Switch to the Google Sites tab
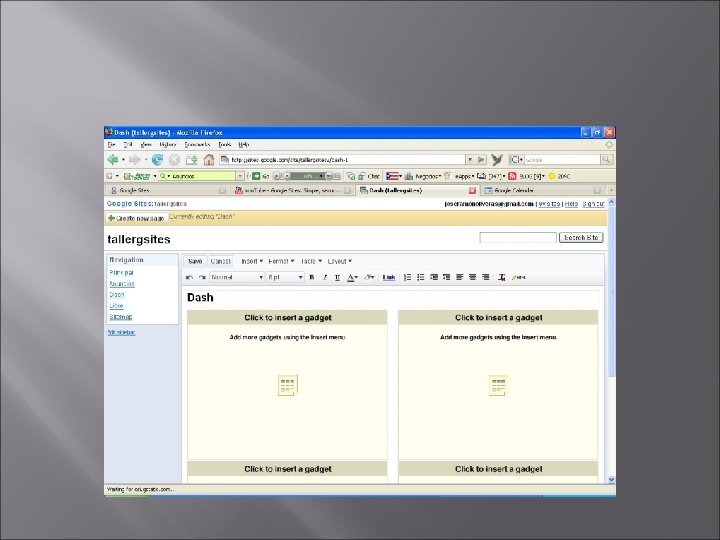 168,190
